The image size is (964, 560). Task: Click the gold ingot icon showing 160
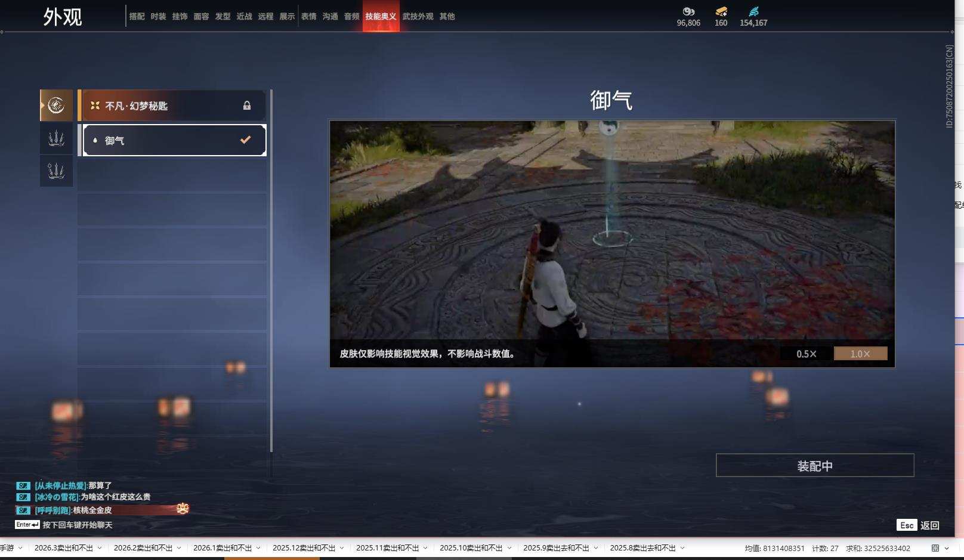[721, 11]
